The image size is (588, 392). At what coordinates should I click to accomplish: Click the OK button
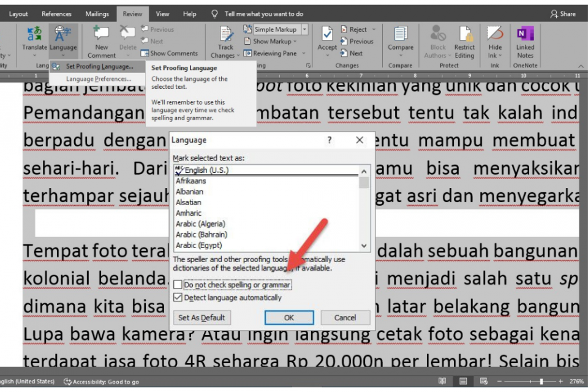(x=288, y=317)
